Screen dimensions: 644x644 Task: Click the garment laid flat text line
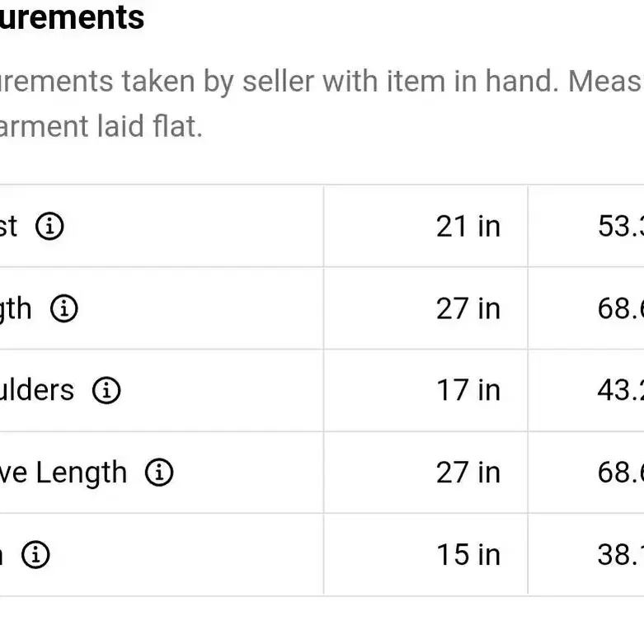[101, 126]
